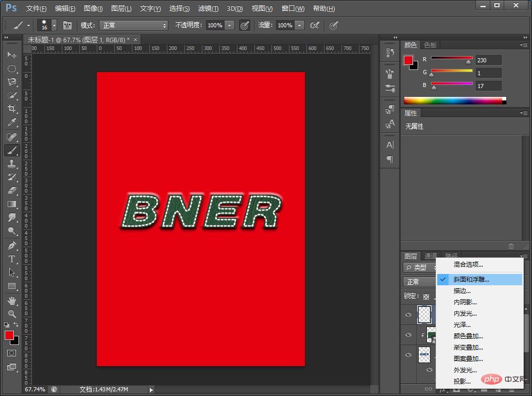The width and height of the screenshot is (532, 396).
Task: Open the Color panel flyout menu
Action: (x=524, y=45)
